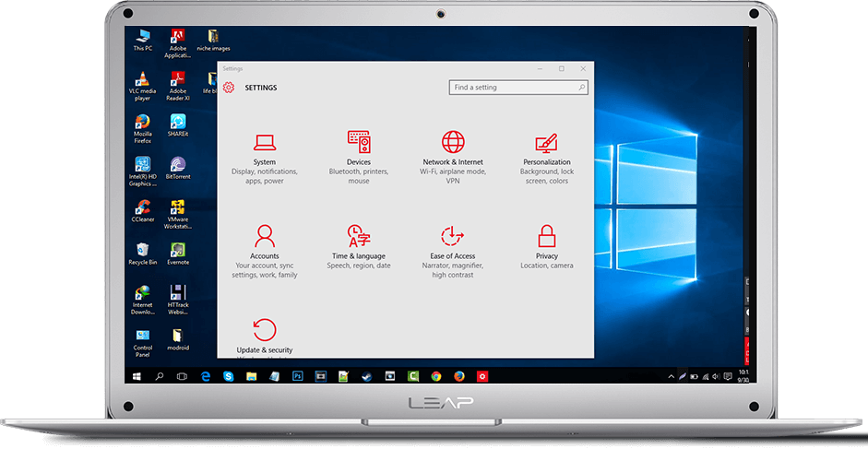The height and width of the screenshot is (449, 868).
Task: Open the taskbar search magnifier
Action: pos(160,376)
